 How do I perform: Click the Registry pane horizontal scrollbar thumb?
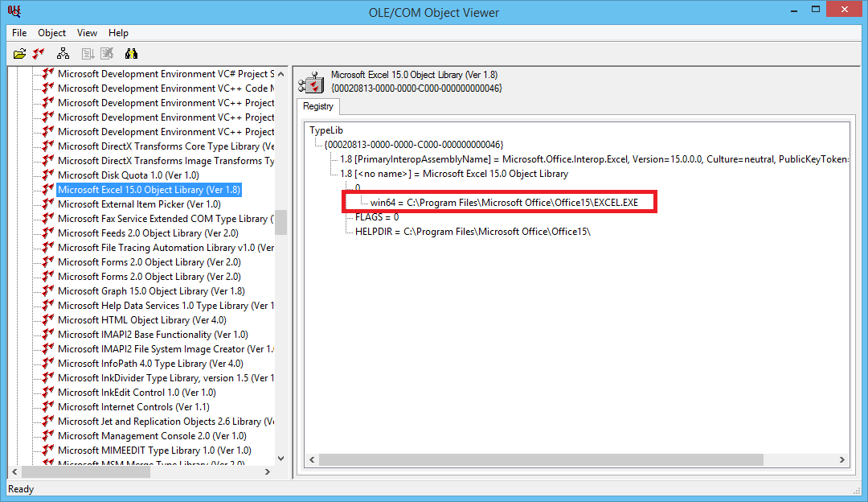coord(541,460)
